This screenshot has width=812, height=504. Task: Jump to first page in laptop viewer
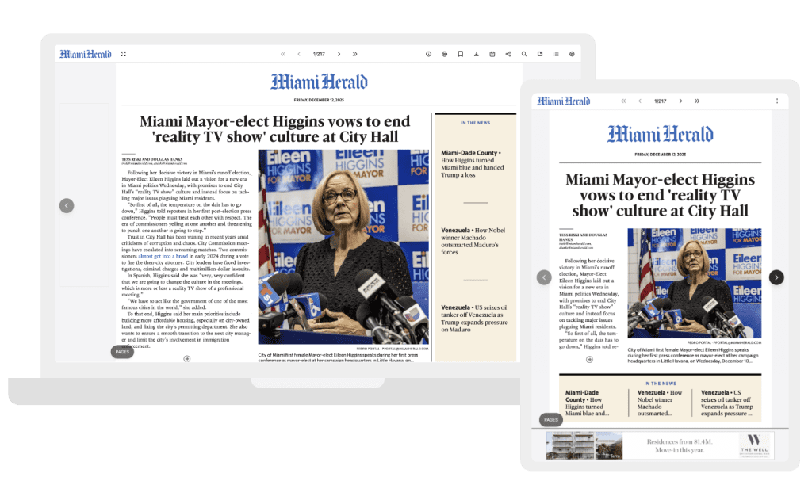pyautogui.click(x=283, y=54)
